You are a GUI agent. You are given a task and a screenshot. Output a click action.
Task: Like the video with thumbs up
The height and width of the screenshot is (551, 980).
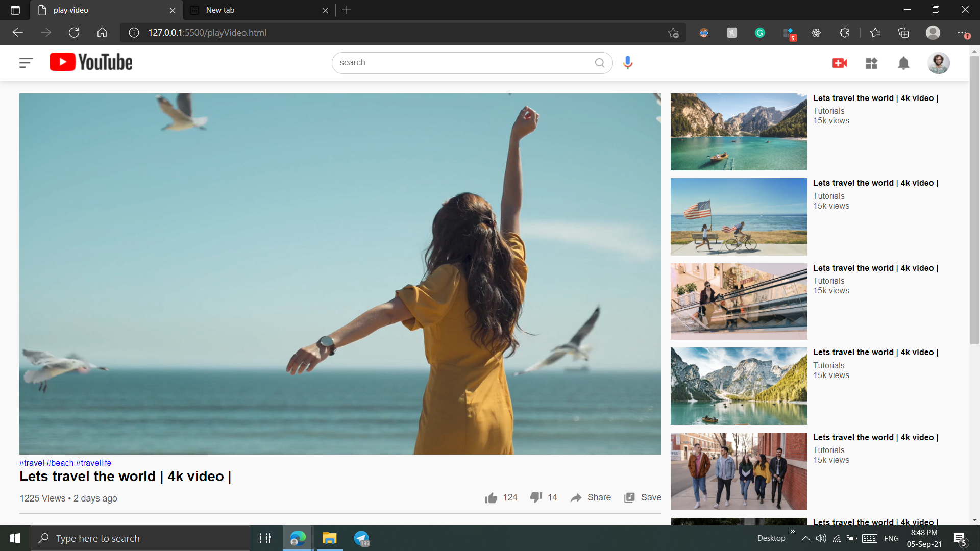[491, 498]
